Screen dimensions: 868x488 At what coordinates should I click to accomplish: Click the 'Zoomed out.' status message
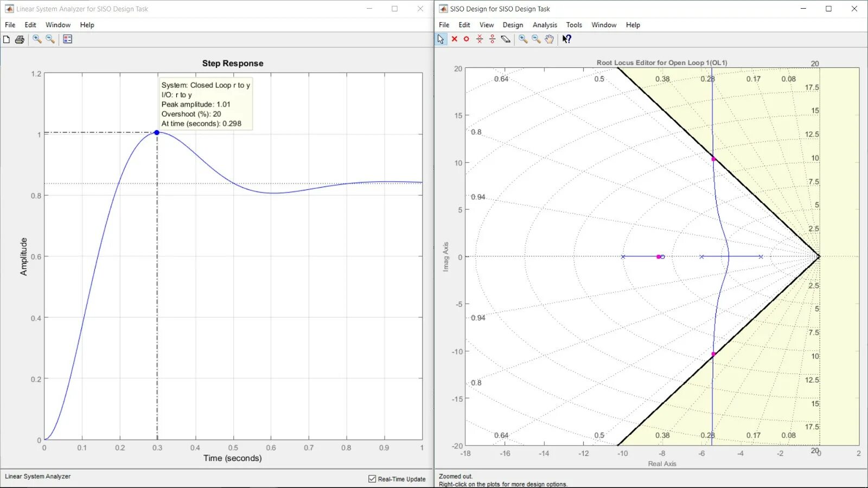(456, 476)
